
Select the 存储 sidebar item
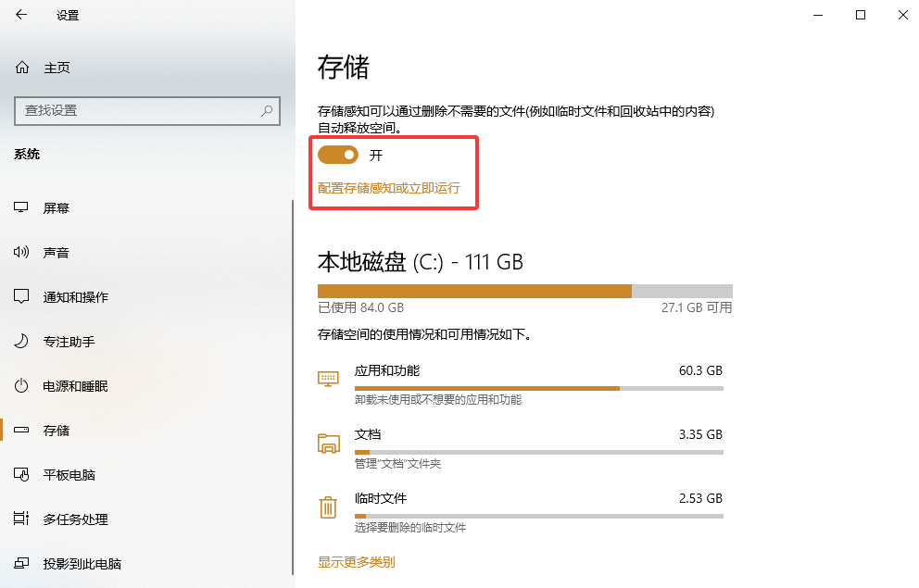[56, 430]
